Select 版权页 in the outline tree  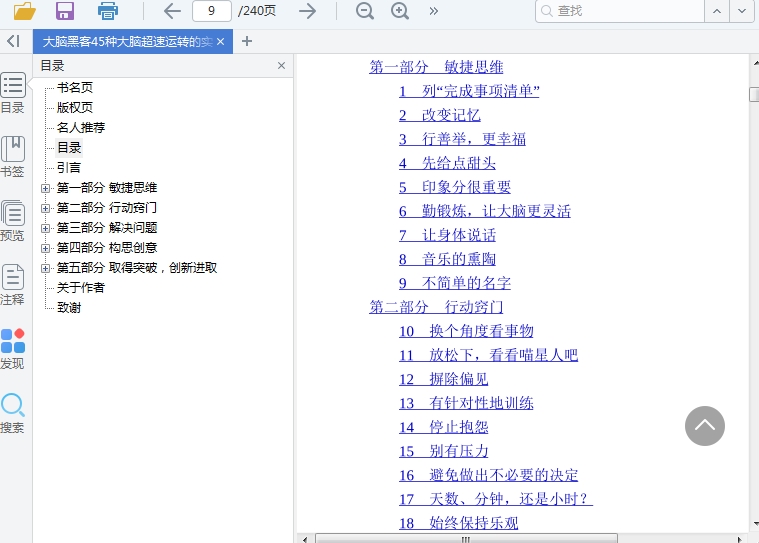click(75, 107)
